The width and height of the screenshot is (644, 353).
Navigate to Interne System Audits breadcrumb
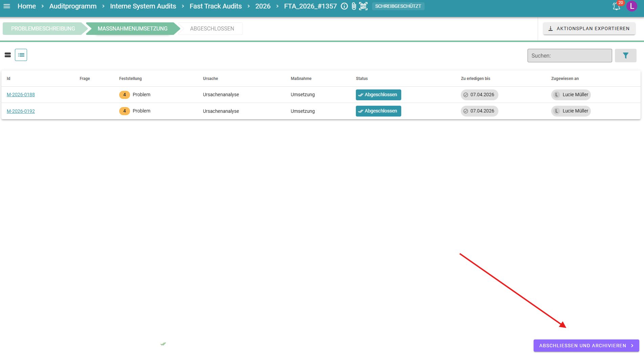[143, 6]
